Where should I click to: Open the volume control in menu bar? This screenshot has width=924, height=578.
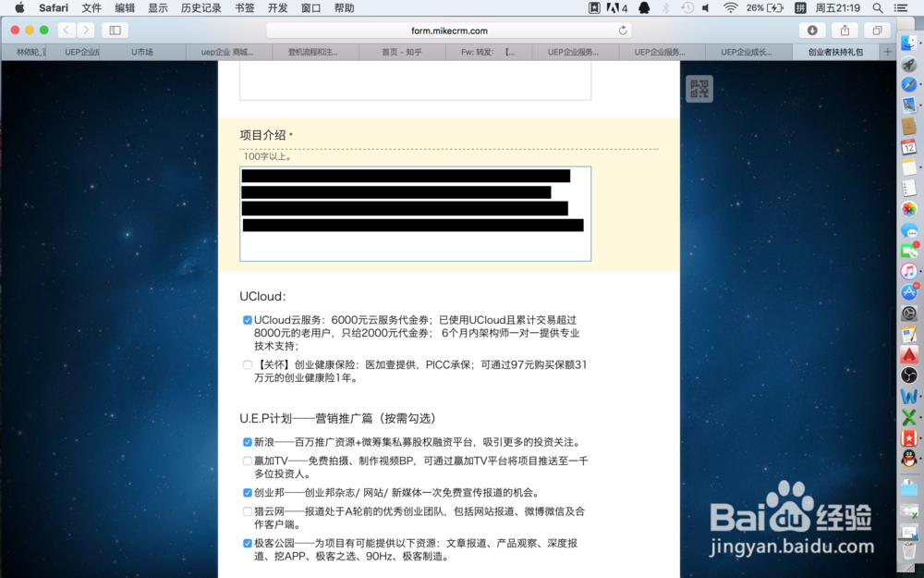(706, 7)
